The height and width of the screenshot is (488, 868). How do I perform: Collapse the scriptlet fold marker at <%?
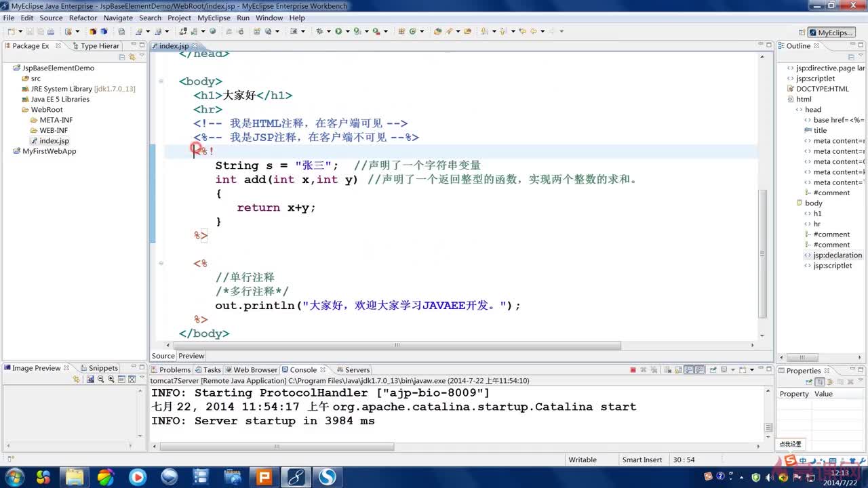(x=161, y=264)
